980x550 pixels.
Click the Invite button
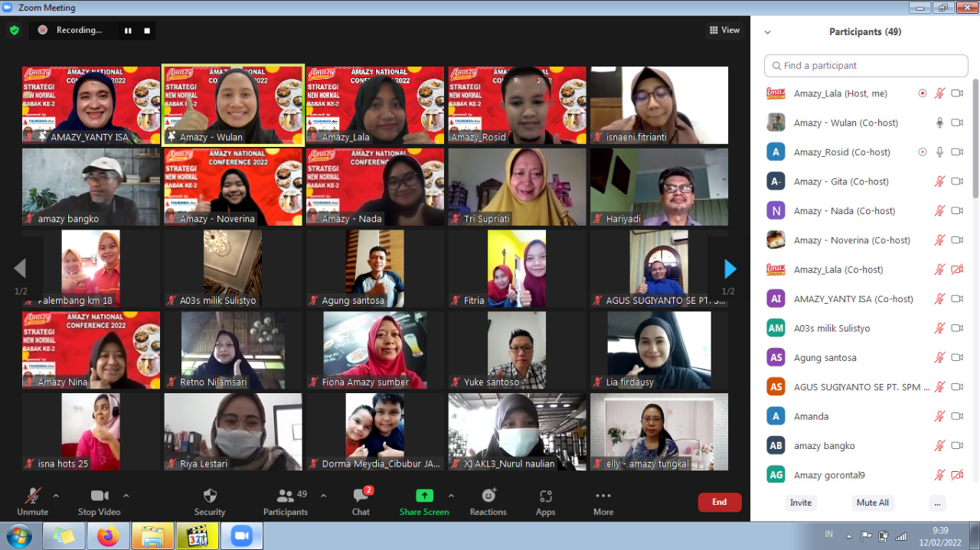[800, 503]
